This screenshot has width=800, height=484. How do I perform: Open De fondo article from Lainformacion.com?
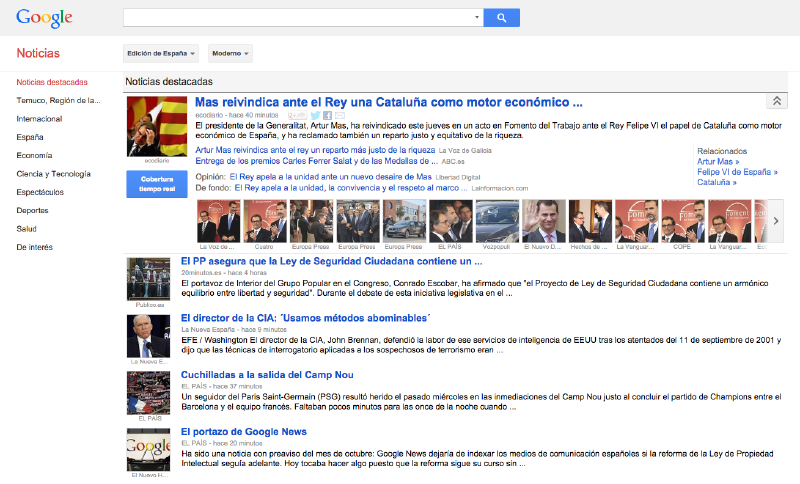tap(351, 188)
